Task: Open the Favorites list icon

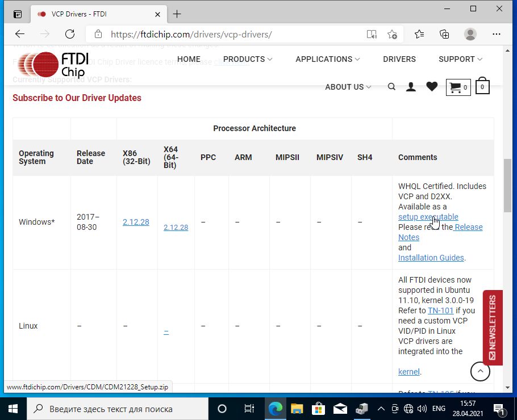Action: click(419, 34)
